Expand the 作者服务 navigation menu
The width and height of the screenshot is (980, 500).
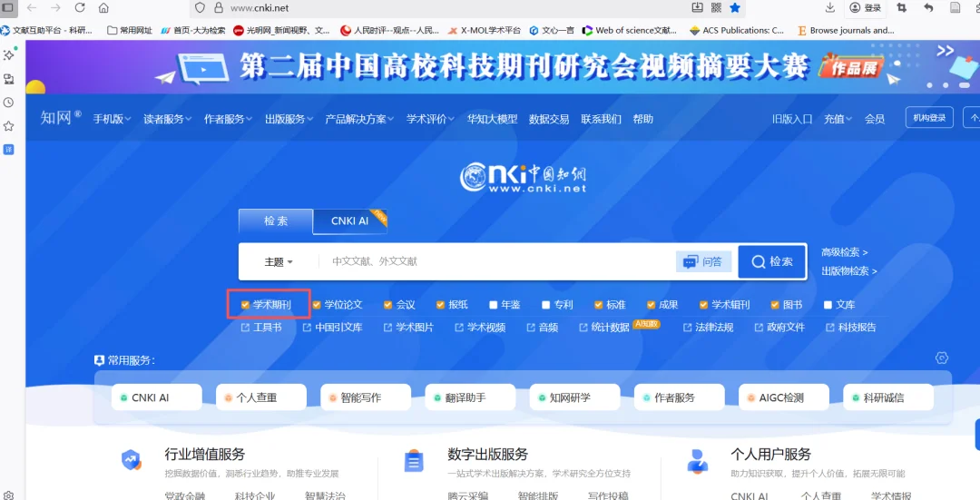tap(228, 119)
